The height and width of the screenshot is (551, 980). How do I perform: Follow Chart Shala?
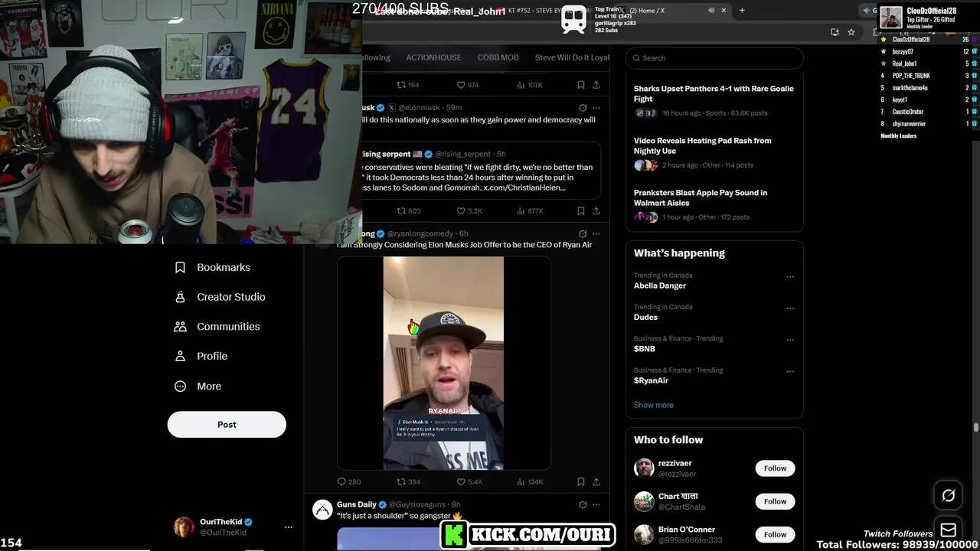point(775,501)
